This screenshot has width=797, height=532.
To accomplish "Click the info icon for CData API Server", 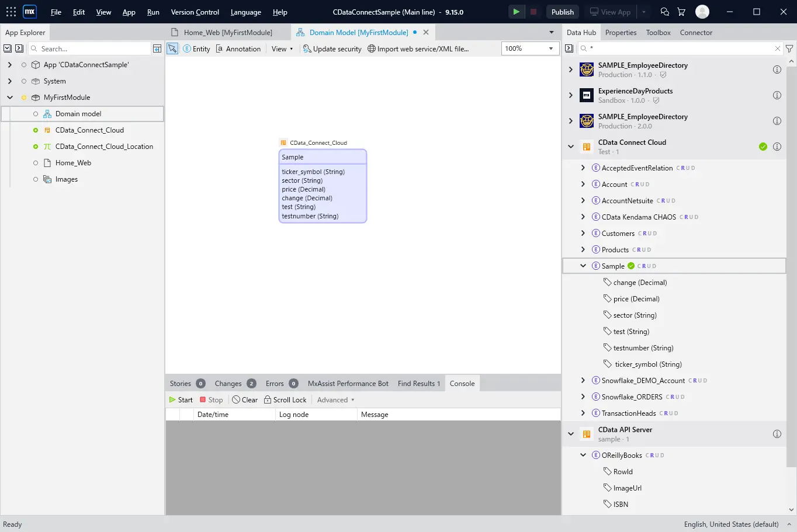I will 777,434.
